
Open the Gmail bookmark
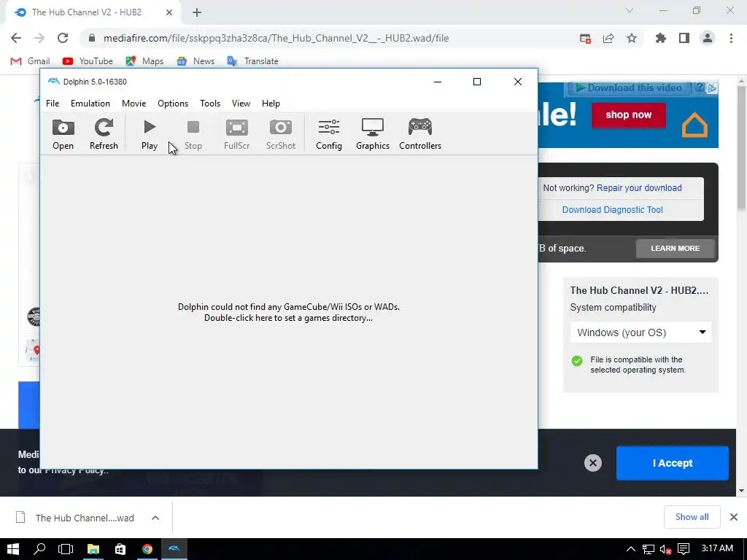[x=31, y=61]
